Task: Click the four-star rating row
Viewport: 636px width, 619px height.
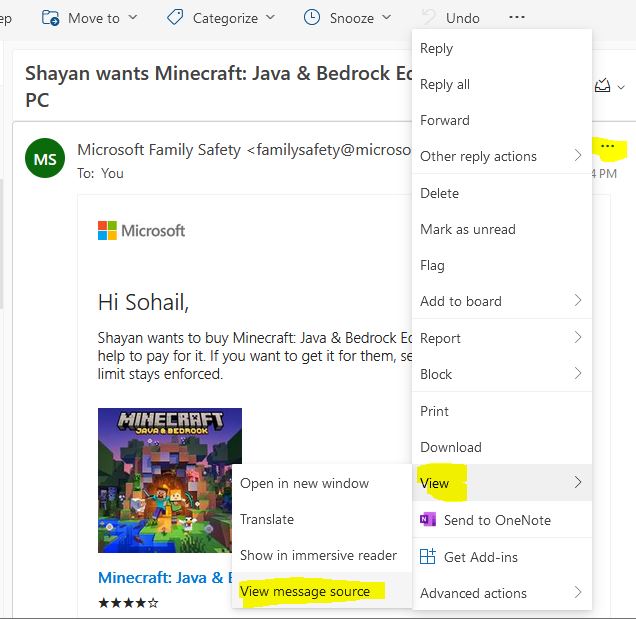Action: tap(128, 603)
